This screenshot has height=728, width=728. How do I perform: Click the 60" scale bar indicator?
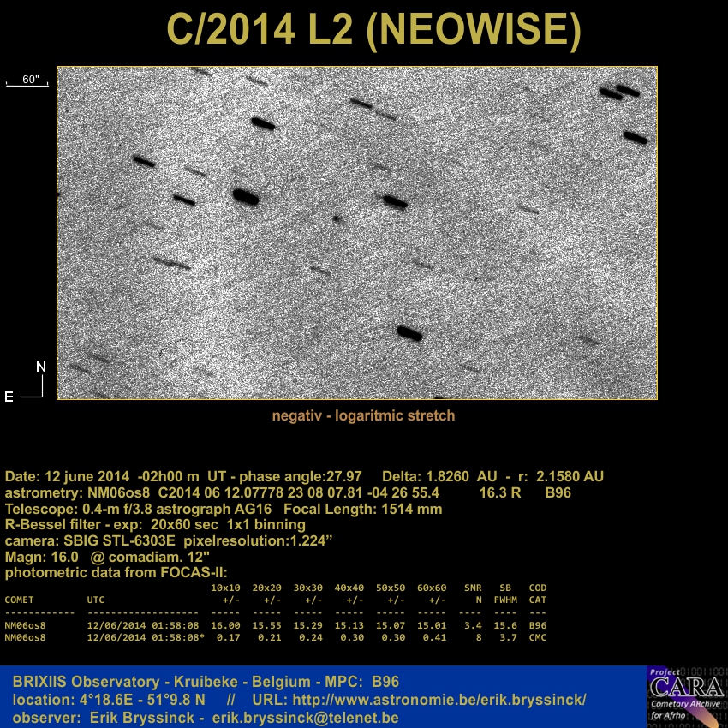(x=30, y=81)
